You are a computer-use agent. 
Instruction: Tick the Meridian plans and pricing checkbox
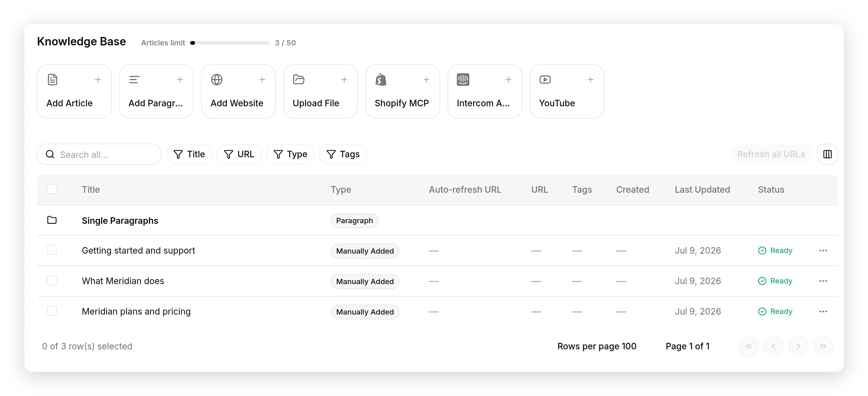[52, 311]
